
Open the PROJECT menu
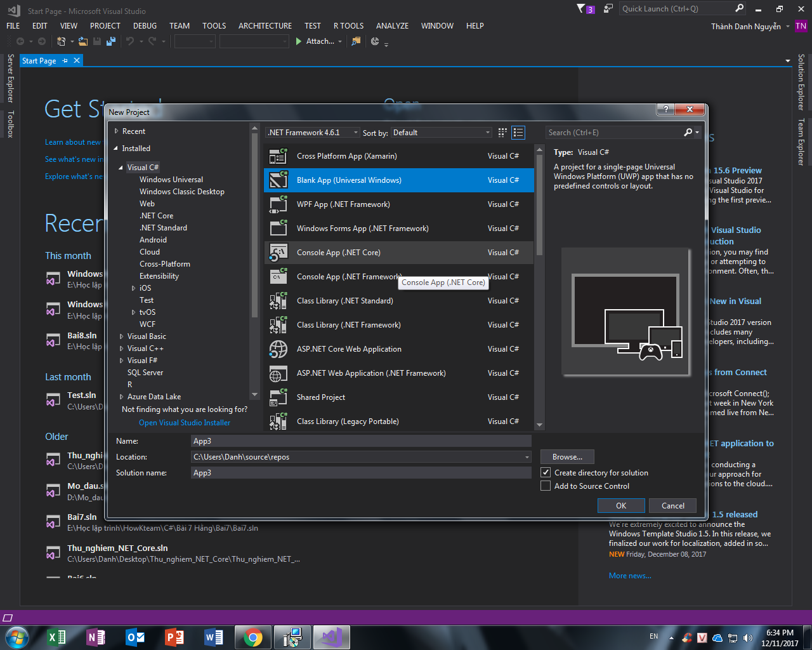click(105, 26)
